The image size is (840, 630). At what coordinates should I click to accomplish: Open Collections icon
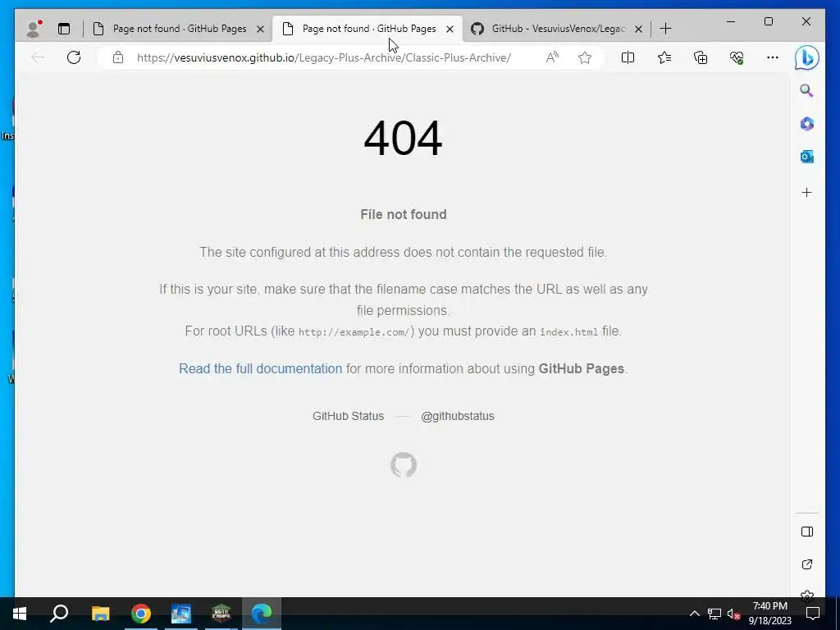[701, 57]
